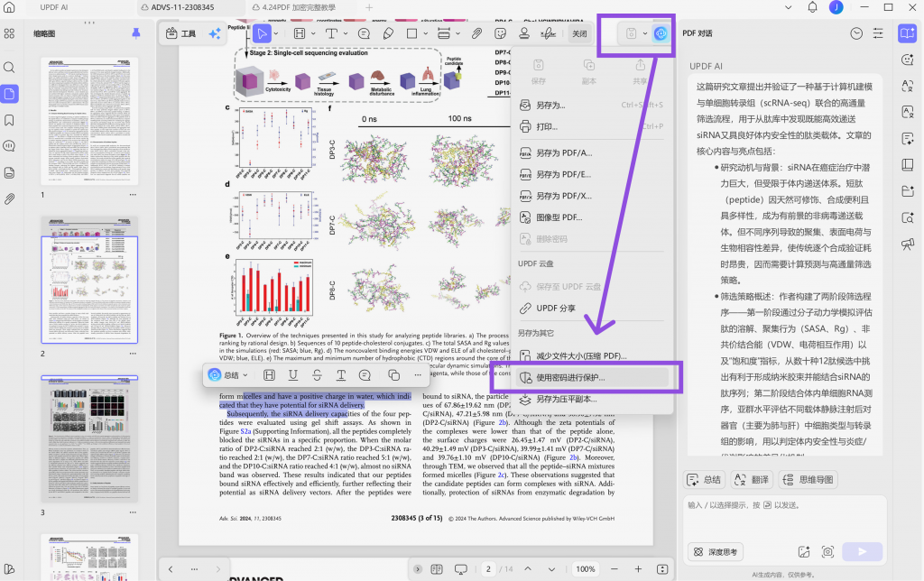
Task: Expand the shape tool dropdown arrow
Action: click(426, 33)
